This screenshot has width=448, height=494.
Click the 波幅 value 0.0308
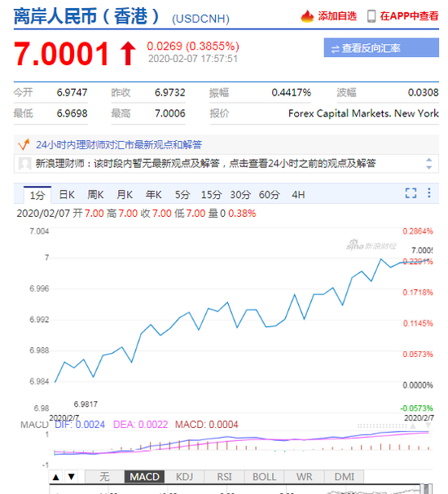[423, 93]
